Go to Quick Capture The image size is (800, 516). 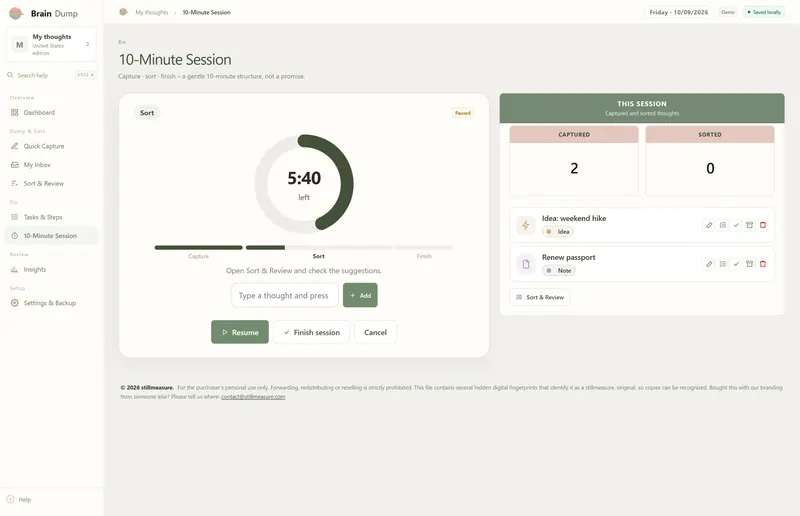(x=51, y=146)
